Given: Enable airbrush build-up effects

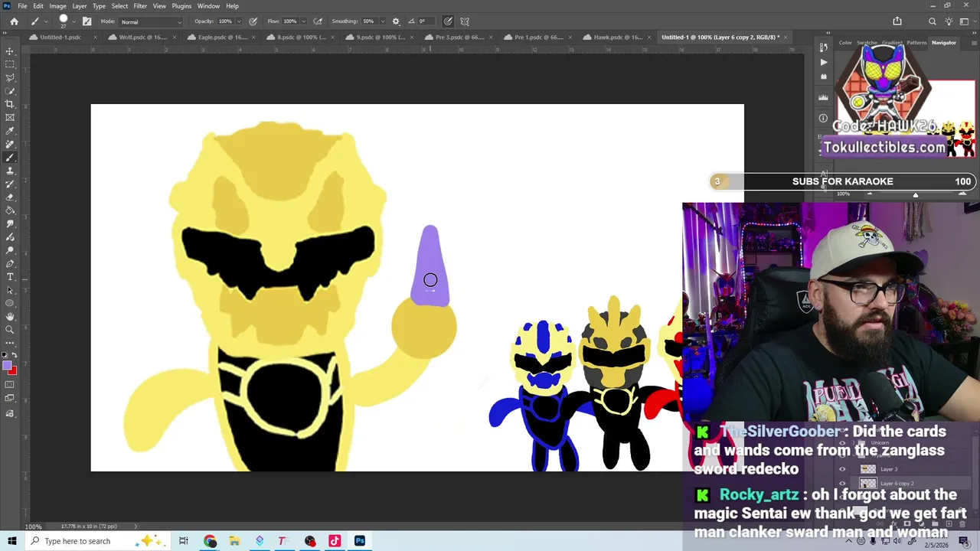Looking at the screenshot, I should [x=318, y=21].
